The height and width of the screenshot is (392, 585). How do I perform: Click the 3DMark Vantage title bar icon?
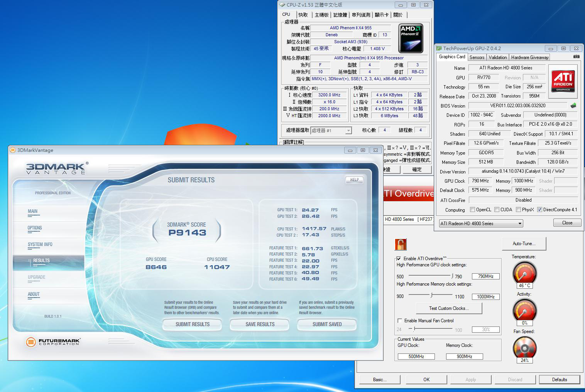click(13, 150)
